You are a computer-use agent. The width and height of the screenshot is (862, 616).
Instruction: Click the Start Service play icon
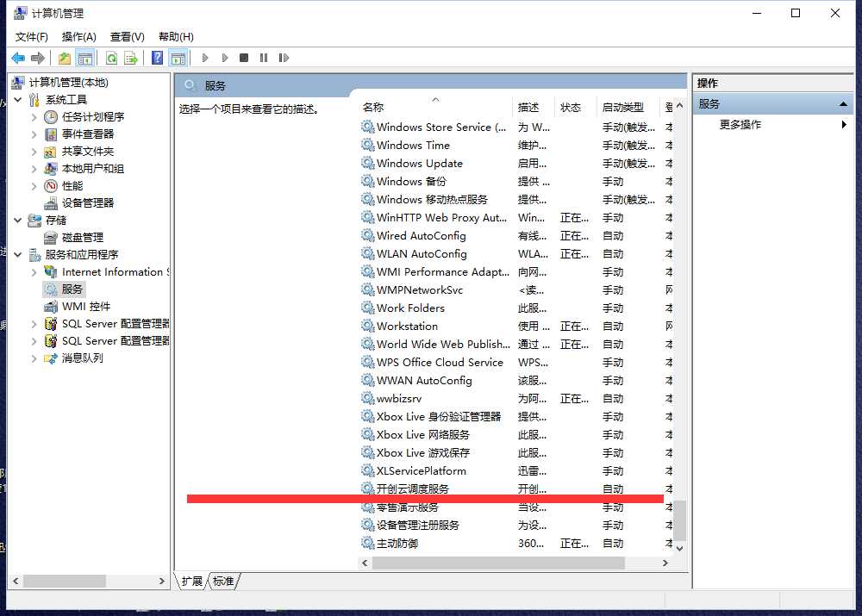205,58
